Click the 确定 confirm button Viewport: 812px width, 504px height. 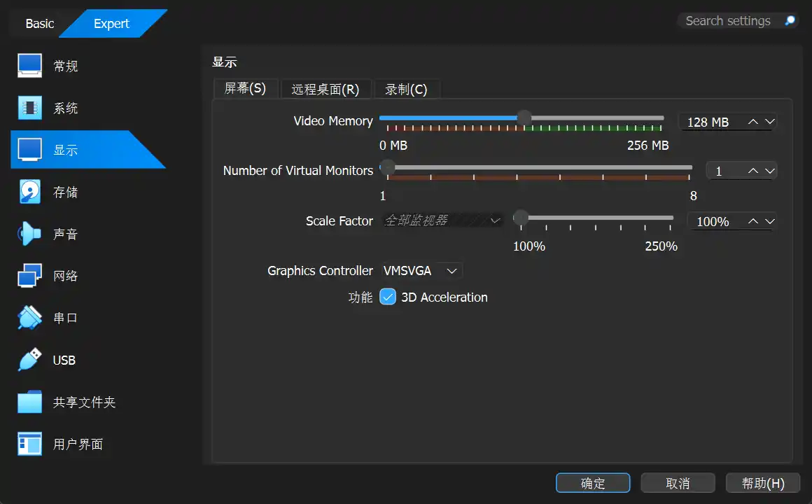[593, 483]
